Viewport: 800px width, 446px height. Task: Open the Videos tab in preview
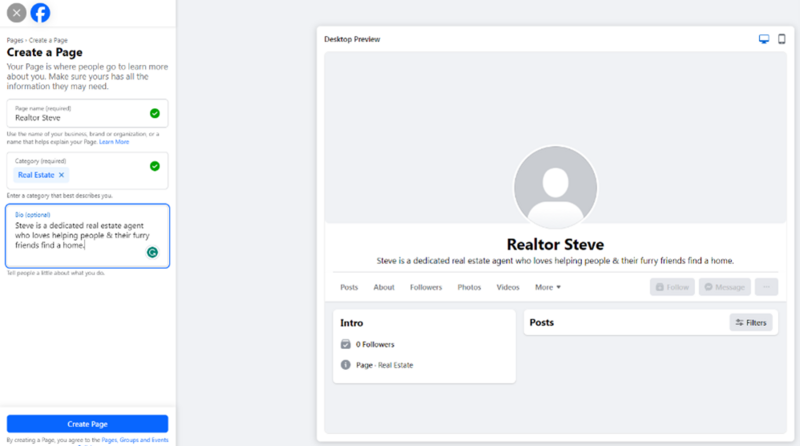[x=508, y=287]
